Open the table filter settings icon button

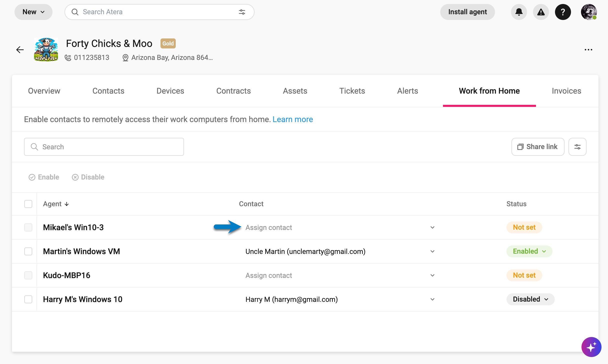(x=577, y=147)
